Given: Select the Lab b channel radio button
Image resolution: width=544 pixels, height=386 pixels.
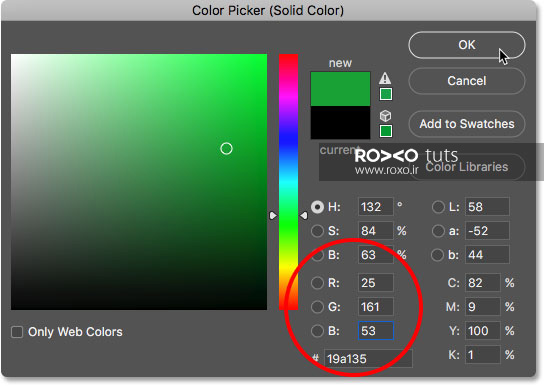Looking at the screenshot, I should 437,255.
